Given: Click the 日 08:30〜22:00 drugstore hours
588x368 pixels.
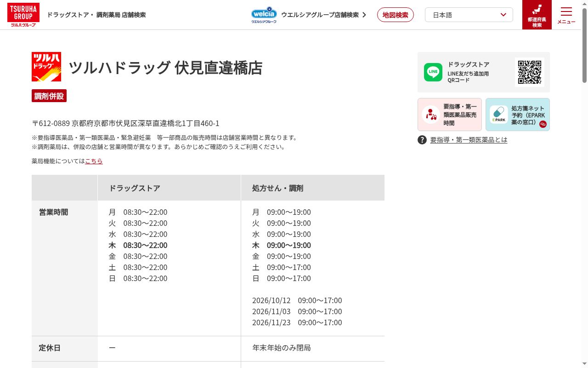Looking at the screenshot, I should tap(138, 278).
